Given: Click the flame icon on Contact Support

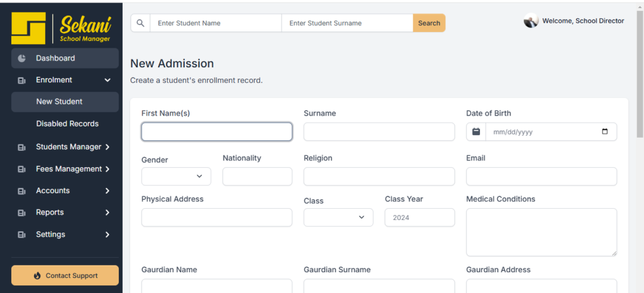Looking at the screenshot, I should click(x=37, y=276).
